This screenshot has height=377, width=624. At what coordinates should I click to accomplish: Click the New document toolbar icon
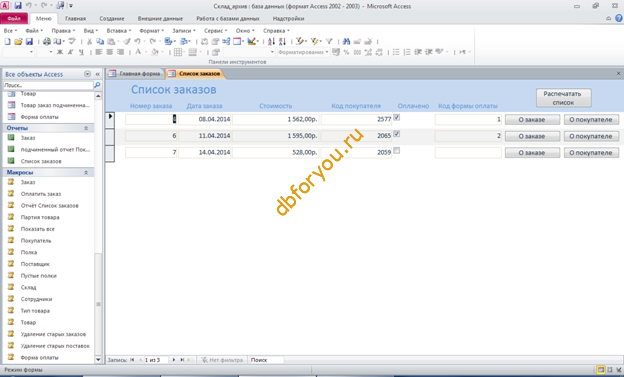point(7,41)
